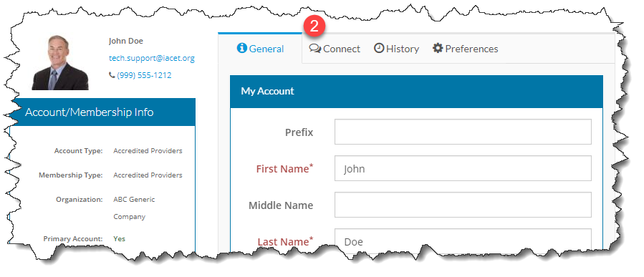The image size is (644, 277).
Task: Click John Doe's profile photo
Action: coord(60,62)
